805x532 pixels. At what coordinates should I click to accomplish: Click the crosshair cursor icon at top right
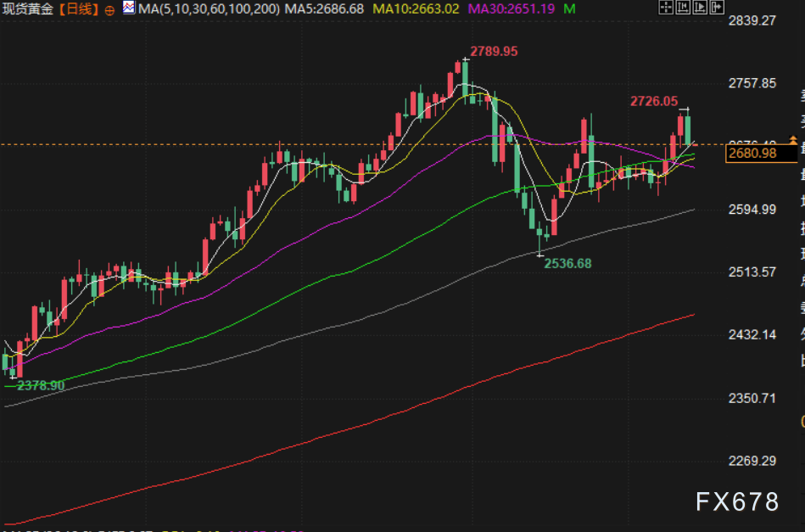coord(666,7)
